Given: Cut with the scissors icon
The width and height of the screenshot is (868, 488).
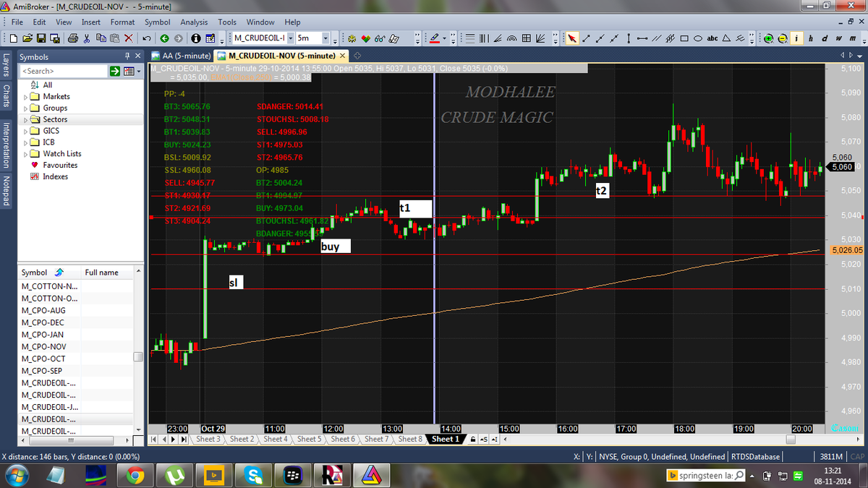Looking at the screenshot, I should tap(86, 38).
